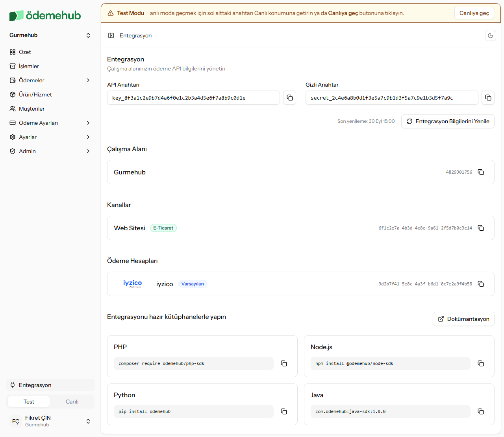
Task: Copy the iyzico payment account ID
Action: [481, 284]
